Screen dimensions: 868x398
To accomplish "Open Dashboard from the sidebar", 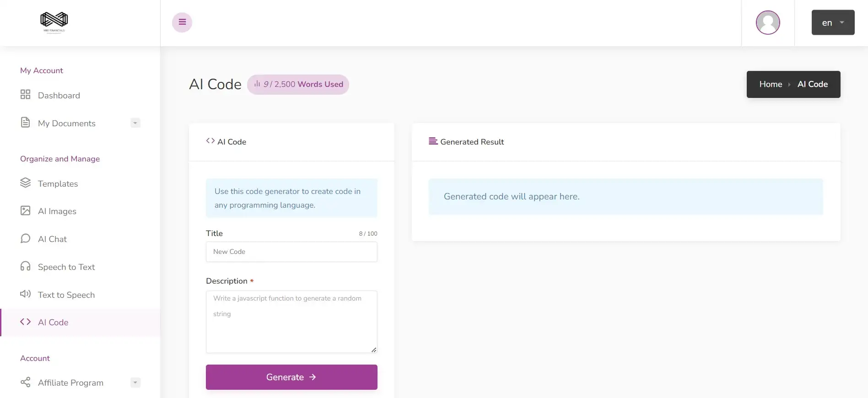I will pos(59,96).
